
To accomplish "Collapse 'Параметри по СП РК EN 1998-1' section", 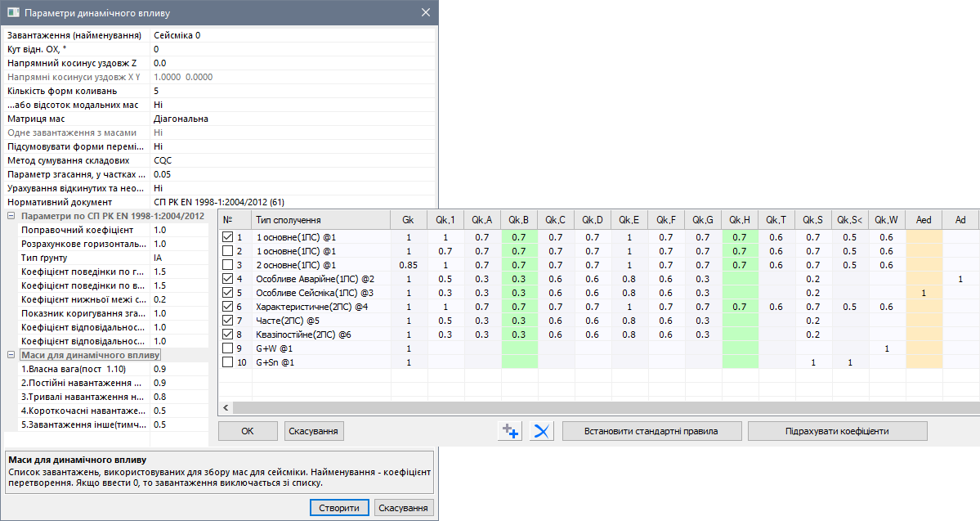I will 11,216.
